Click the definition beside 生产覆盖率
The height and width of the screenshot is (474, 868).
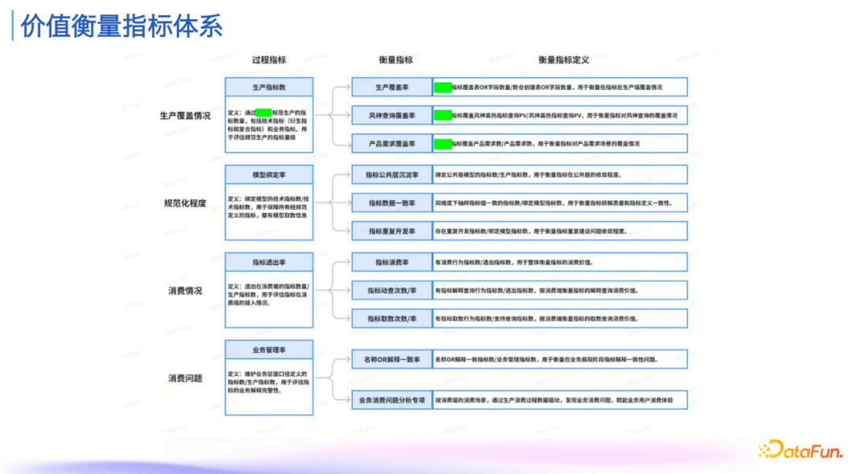click(x=559, y=87)
